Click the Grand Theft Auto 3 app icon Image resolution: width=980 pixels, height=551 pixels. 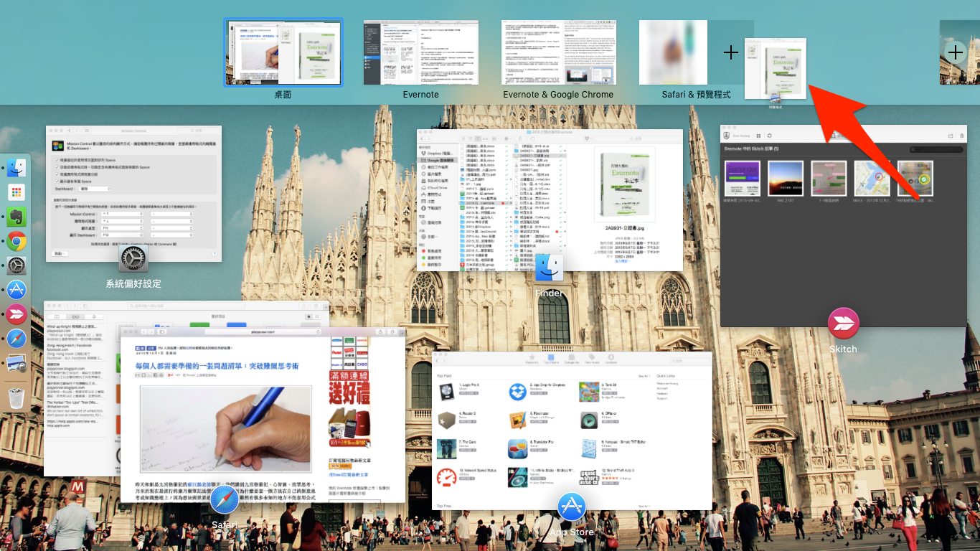(x=589, y=477)
